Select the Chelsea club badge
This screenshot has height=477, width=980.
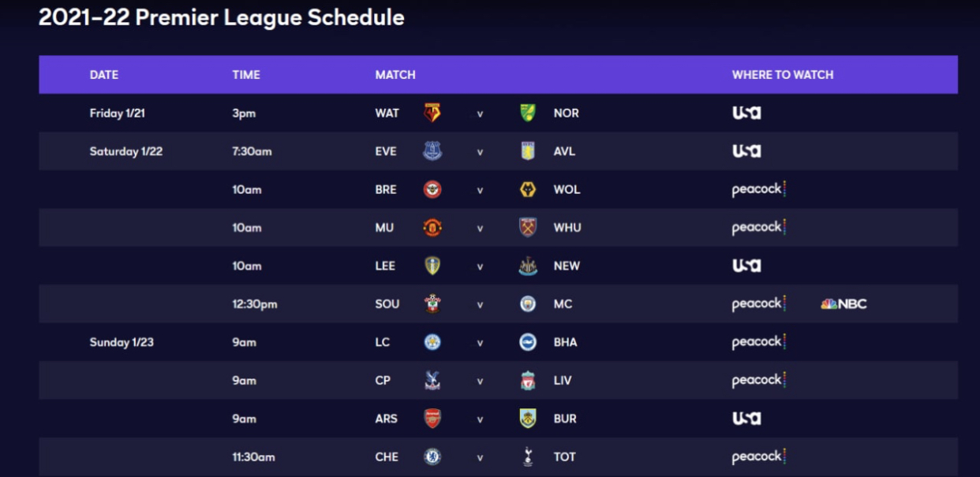point(432,457)
